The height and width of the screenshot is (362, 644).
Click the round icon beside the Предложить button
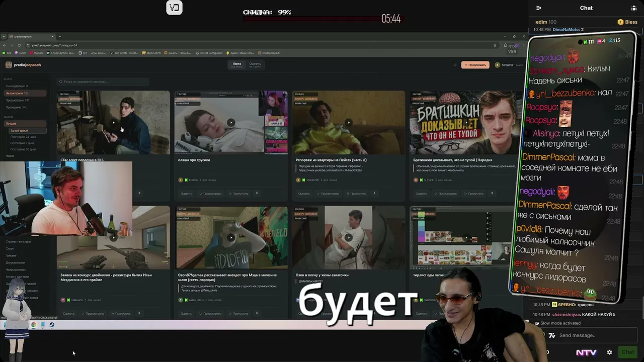(455, 65)
